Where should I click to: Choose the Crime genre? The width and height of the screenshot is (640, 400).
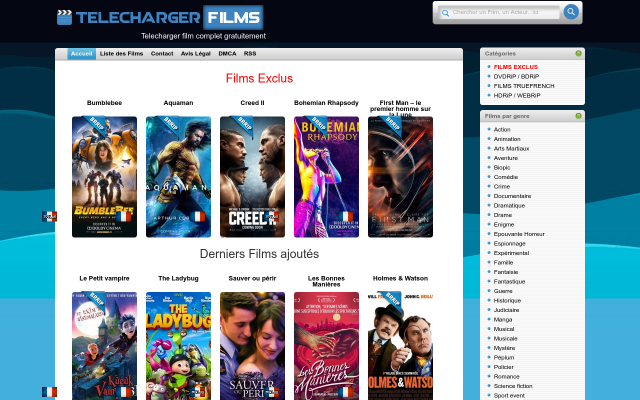pyautogui.click(x=502, y=187)
